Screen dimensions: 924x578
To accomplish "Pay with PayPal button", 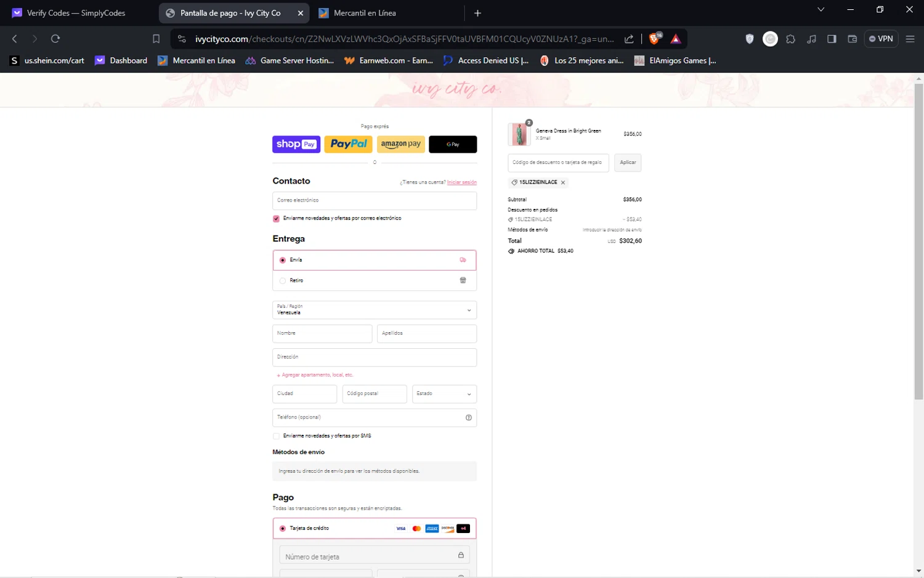I will pos(349,144).
